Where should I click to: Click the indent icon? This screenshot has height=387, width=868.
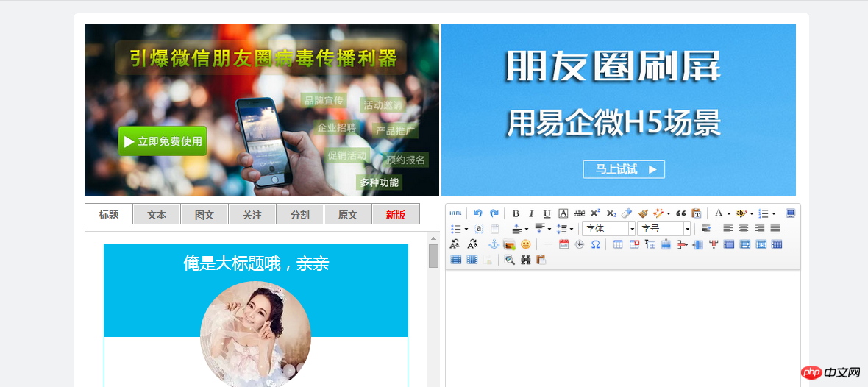tap(706, 229)
